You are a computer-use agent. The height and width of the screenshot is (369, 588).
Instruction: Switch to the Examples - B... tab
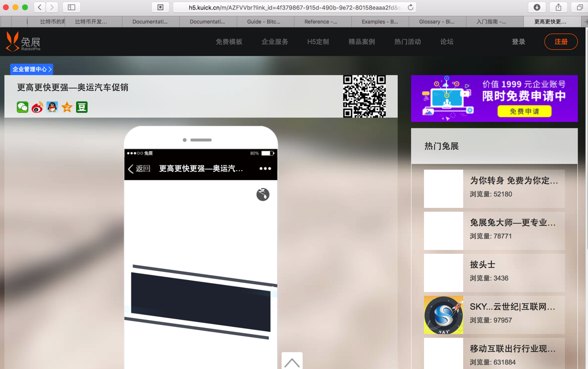pos(380,22)
